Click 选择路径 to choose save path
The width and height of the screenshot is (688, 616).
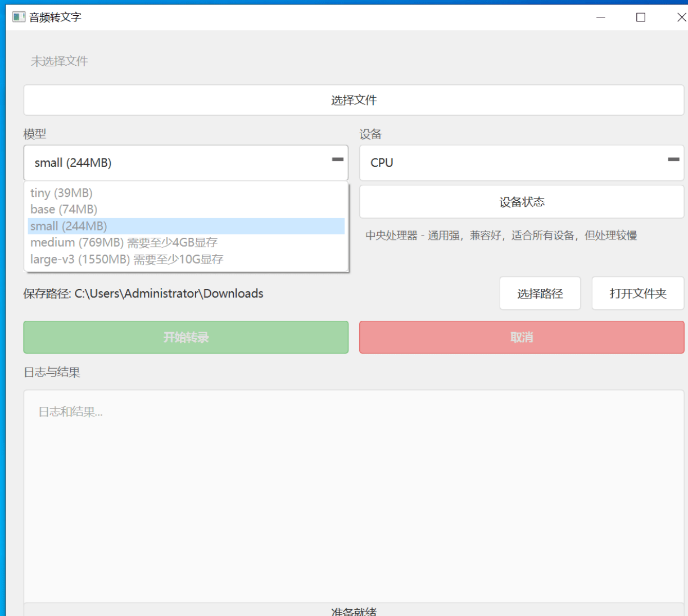[x=540, y=293]
